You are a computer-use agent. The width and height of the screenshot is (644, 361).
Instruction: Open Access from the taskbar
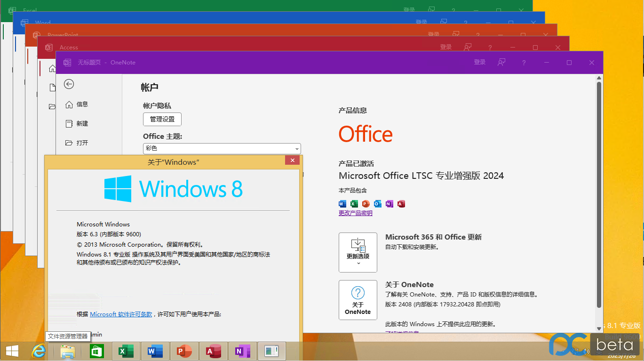213,351
